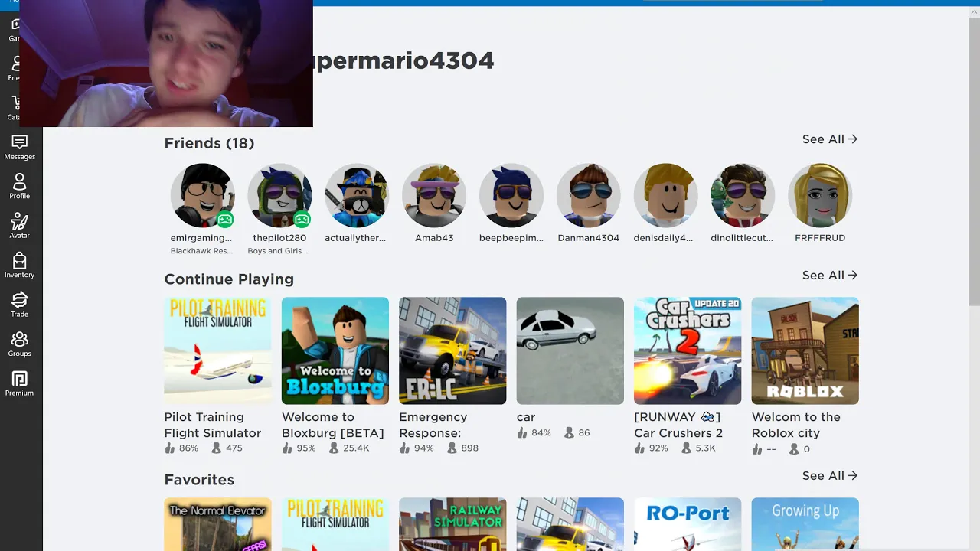Open friend Danman4304's avatar
This screenshot has width=980, height=551.
[x=588, y=195]
